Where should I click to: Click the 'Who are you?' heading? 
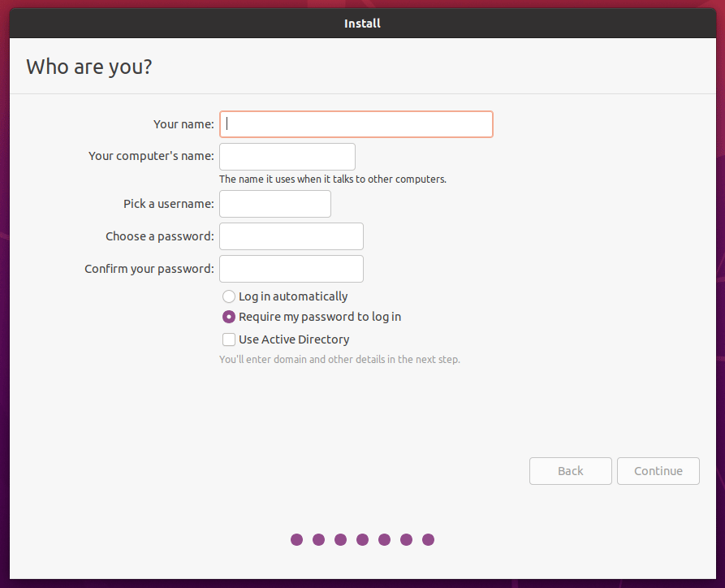click(x=89, y=67)
